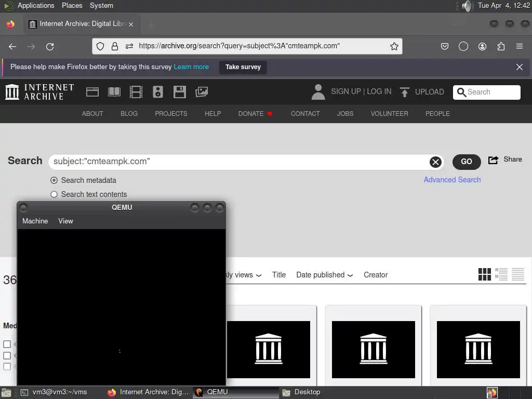
Task: Open the Software floppy disk icon
Action: (x=179, y=92)
